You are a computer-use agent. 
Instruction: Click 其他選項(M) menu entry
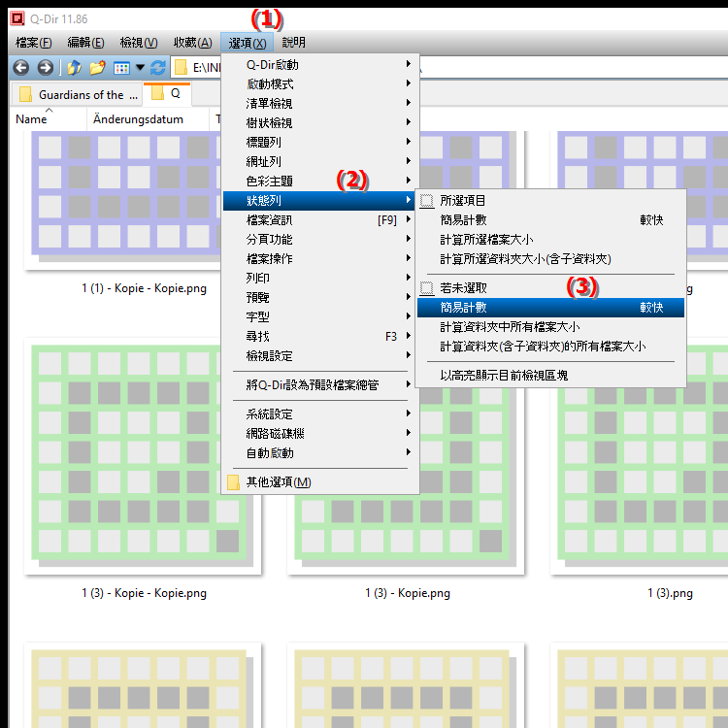click(320, 482)
